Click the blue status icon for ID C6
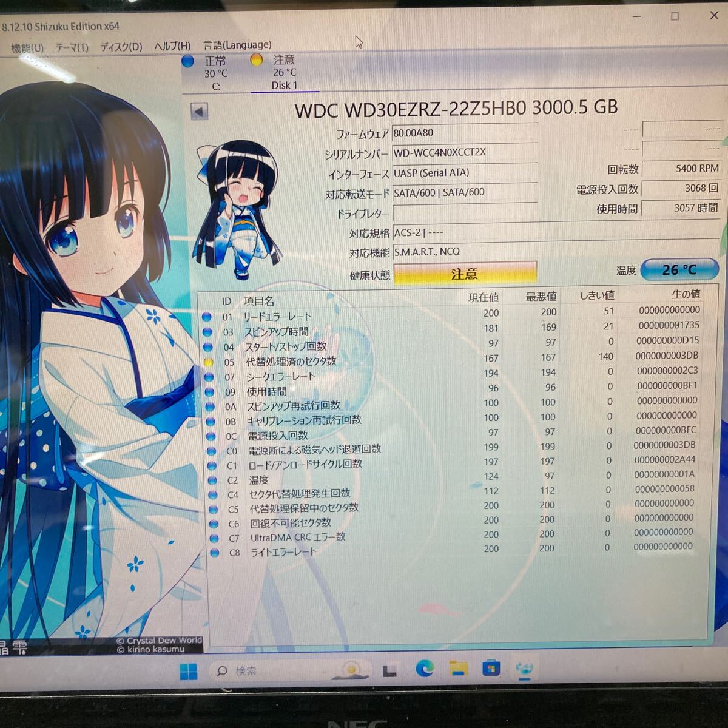The height and width of the screenshot is (728, 728). [214, 524]
